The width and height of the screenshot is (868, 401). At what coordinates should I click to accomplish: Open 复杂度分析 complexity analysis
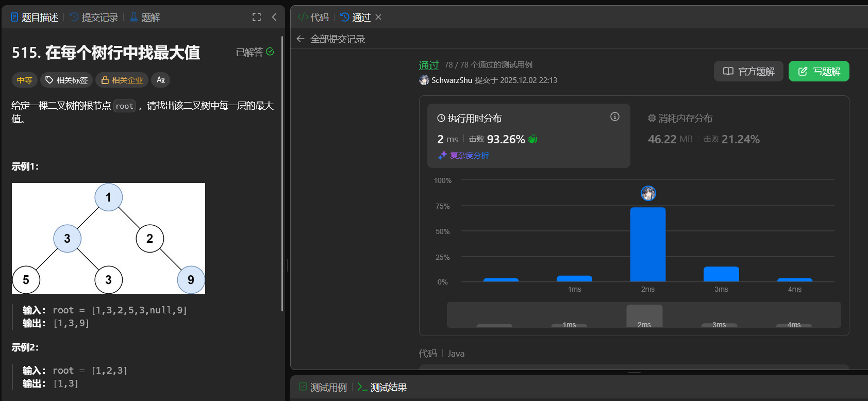click(x=464, y=155)
